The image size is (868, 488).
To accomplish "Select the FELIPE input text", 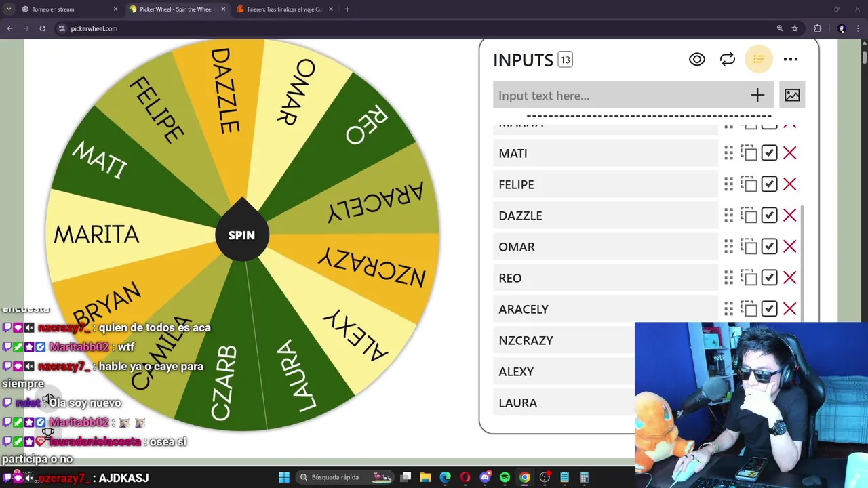I will click(x=516, y=185).
